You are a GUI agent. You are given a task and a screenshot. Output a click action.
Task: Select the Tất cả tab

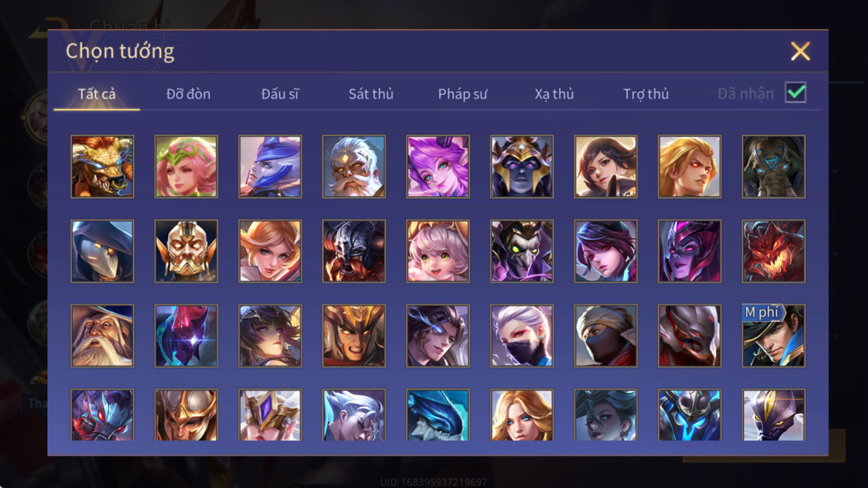97,94
